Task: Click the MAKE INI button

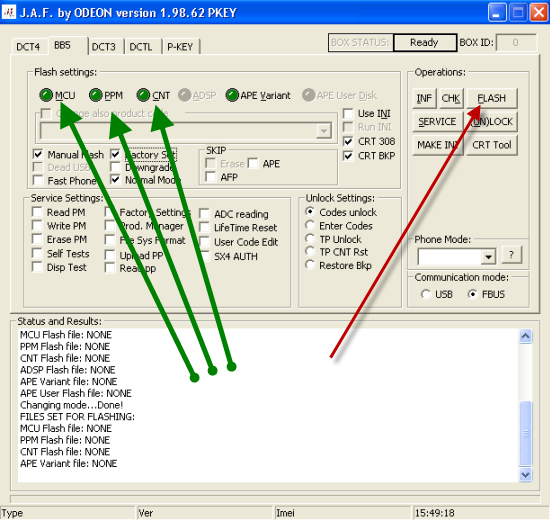Action: tap(437, 145)
